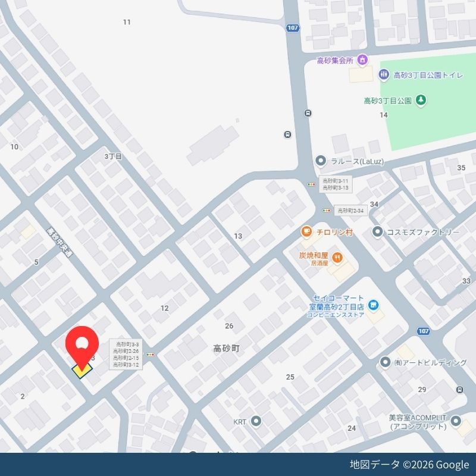Click the green 高砂3丁目公園 park tree icon
The width and height of the screenshot is (476, 476).
[421, 100]
